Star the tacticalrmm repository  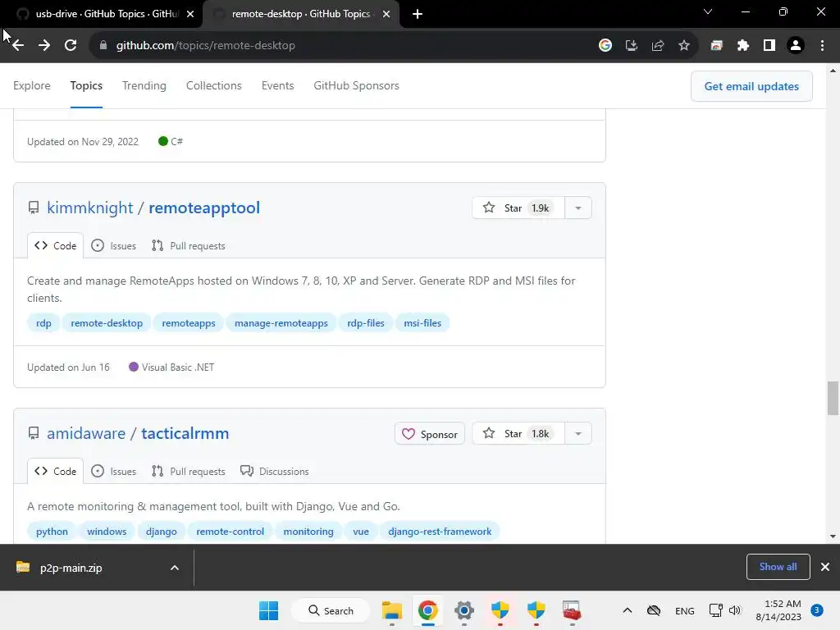coord(518,433)
